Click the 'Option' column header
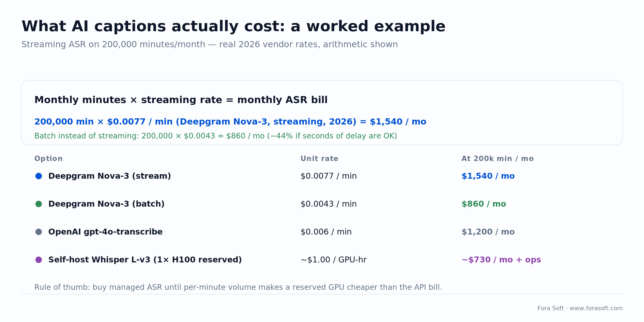 coord(49,159)
